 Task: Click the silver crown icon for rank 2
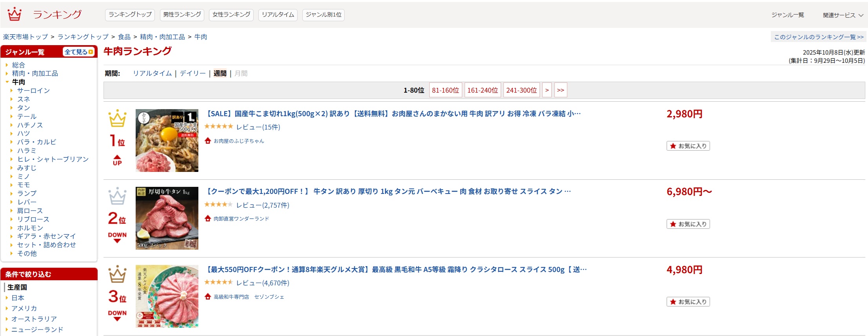click(x=117, y=196)
